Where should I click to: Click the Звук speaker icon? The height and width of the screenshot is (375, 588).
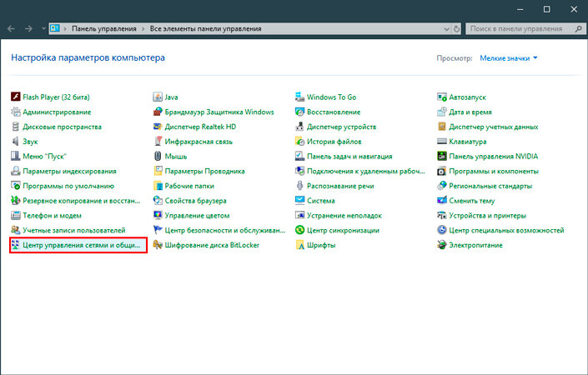click(15, 141)
